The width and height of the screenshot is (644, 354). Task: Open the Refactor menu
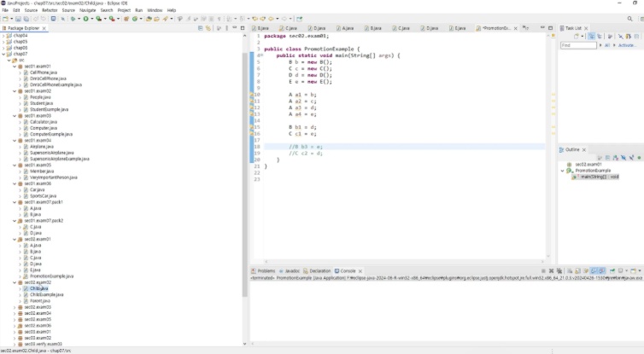tap(50, 10)
